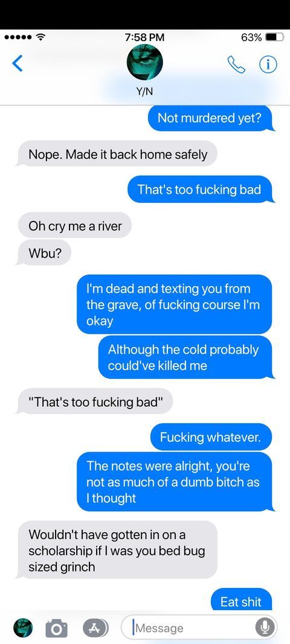Tap the back chevron arrow
The width and height of the screenshot is (290, 644).
tap(18, 63)
